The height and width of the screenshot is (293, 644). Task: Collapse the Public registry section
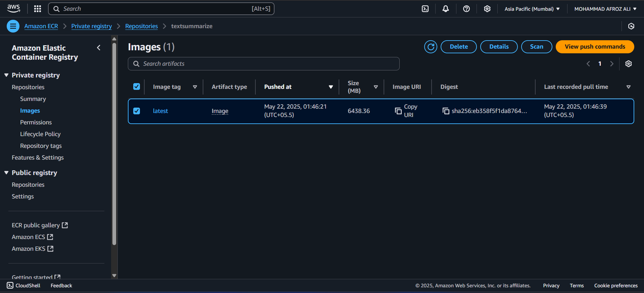click(x=6, y=173)
